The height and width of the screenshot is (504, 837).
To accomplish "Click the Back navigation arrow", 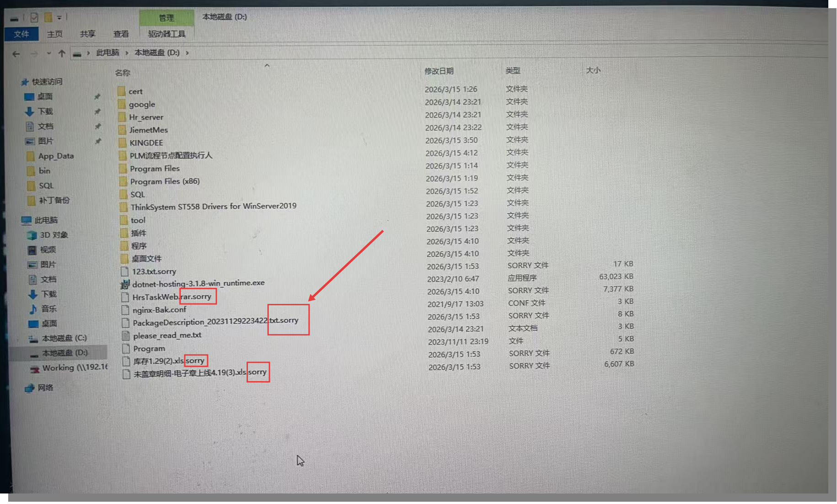I will pyautogui.click(x=16, y=54).
